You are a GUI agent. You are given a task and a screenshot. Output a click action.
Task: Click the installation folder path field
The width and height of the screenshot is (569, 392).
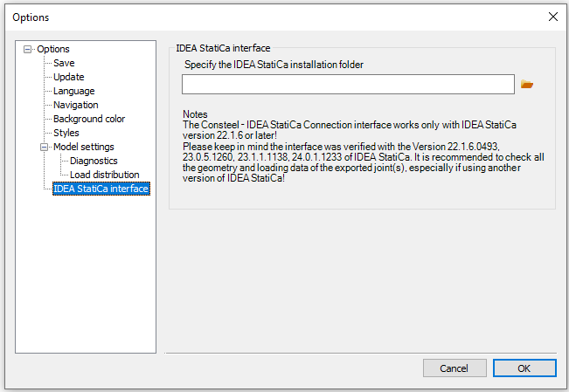click(348, 84)
